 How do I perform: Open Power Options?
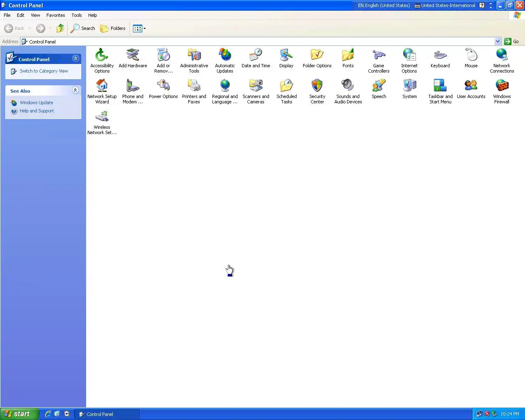(x=163, y=89)
